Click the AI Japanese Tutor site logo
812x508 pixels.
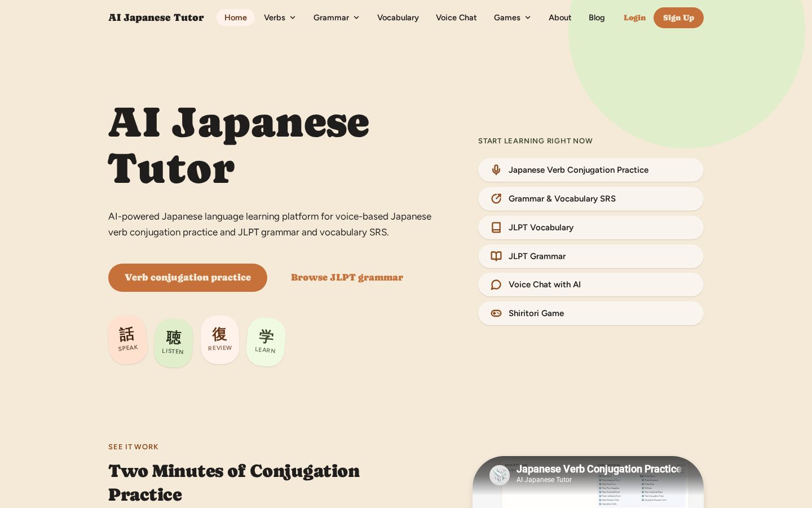point(156,17)
